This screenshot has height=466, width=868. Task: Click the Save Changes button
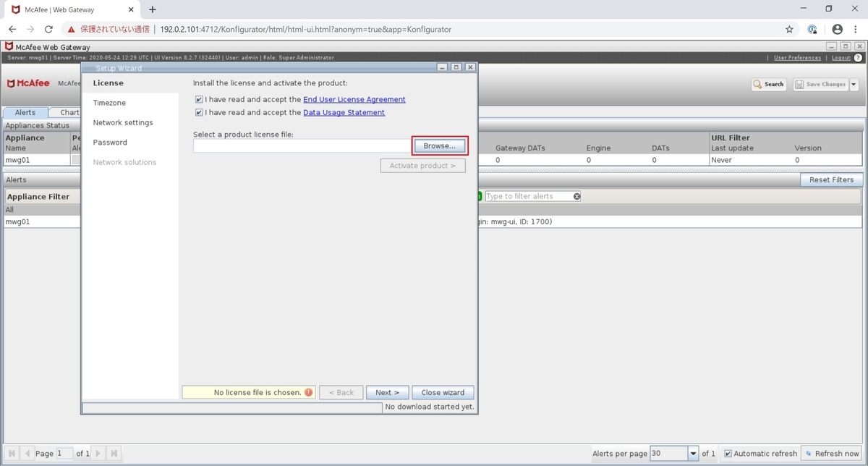(820, 84)
